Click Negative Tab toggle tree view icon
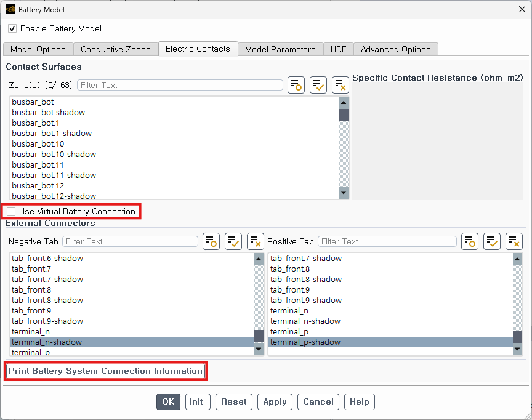The width and height of the screenshot is (532, 420). pos(211,241)
